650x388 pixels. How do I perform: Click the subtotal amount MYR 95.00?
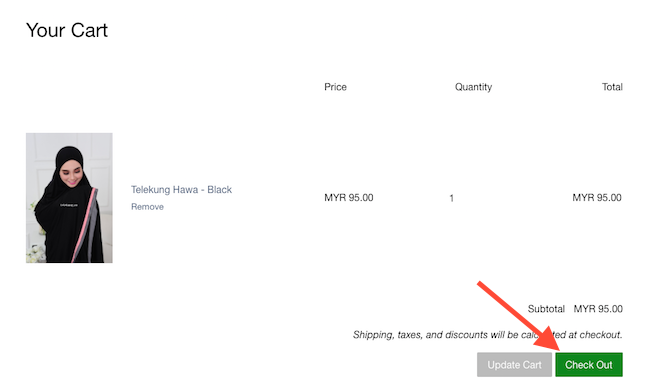pos(598,309)
